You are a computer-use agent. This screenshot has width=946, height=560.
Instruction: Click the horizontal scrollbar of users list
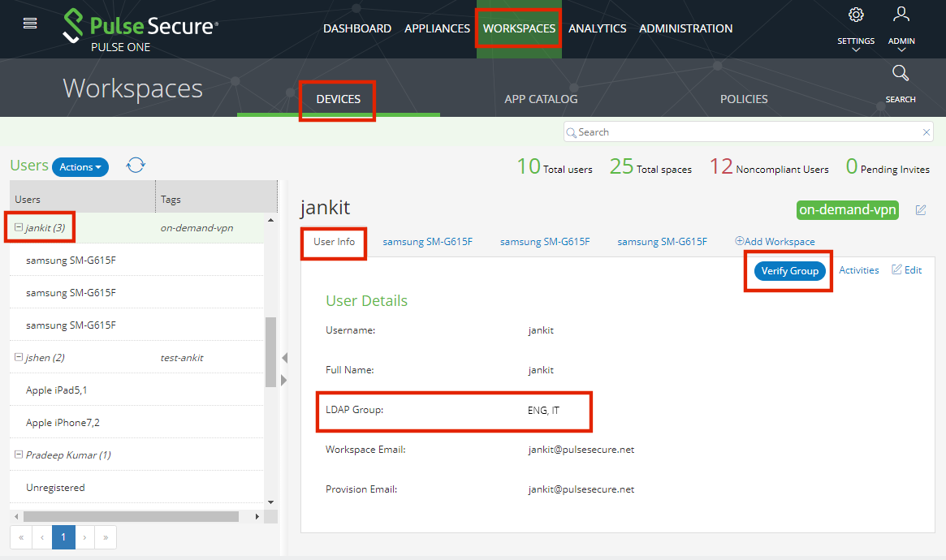click(x=131, y=517)
